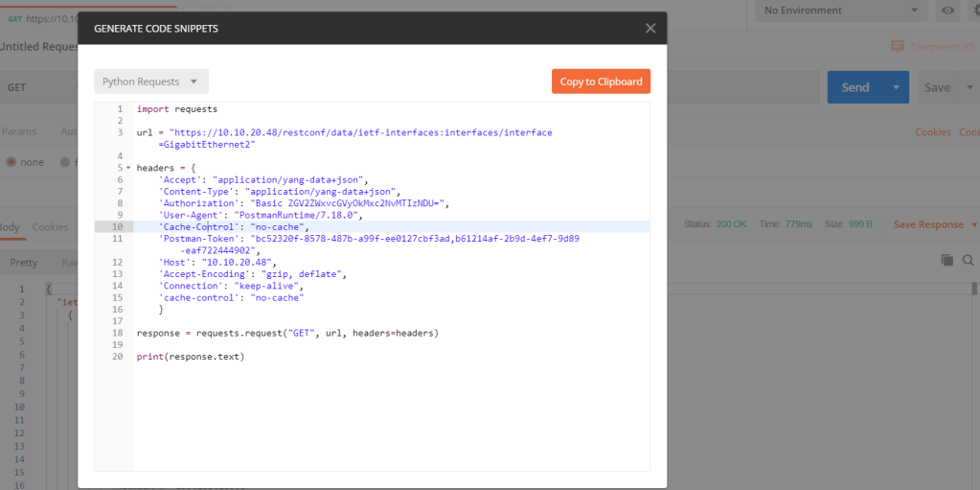This screenshot has width=980, height=490.
Task: Close the Generate Code Snippets dialog
Action: (x=650, y=29)
